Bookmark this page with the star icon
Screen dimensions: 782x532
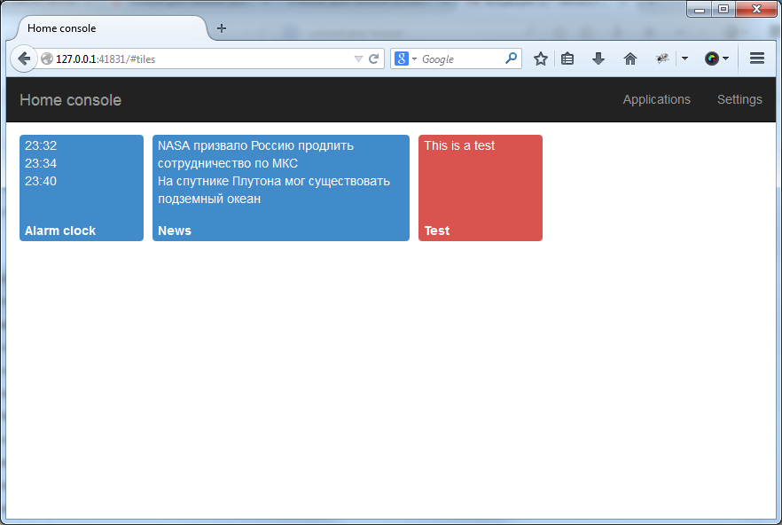click(541, 59)
